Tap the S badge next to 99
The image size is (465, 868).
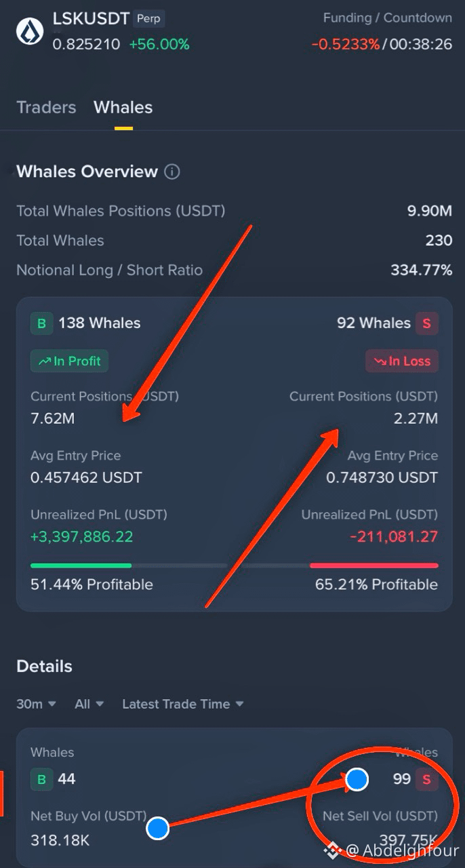[x=427, y=779]
